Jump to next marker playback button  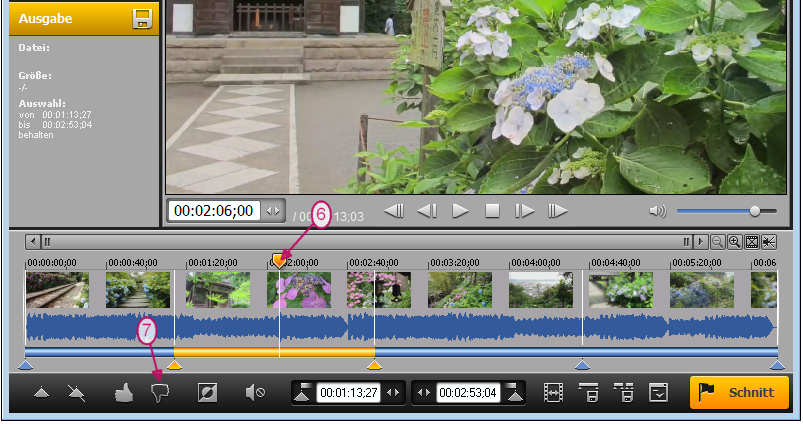(x=558, y=211)
